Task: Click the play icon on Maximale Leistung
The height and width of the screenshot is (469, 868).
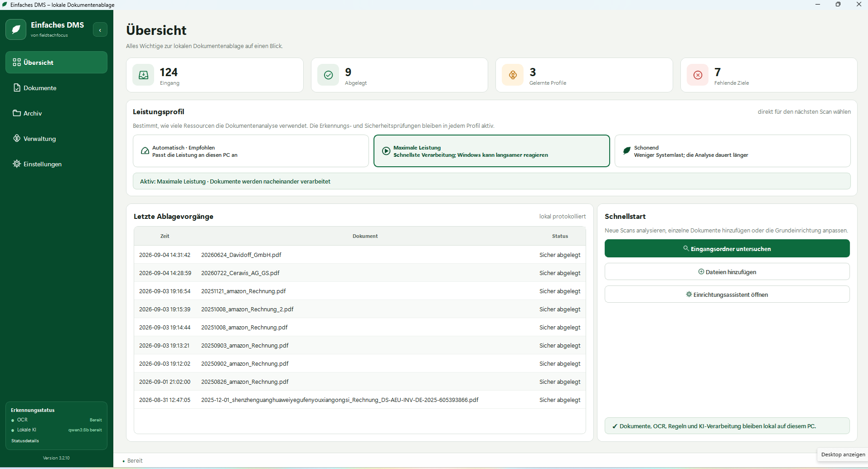Action: coord(386,151)
